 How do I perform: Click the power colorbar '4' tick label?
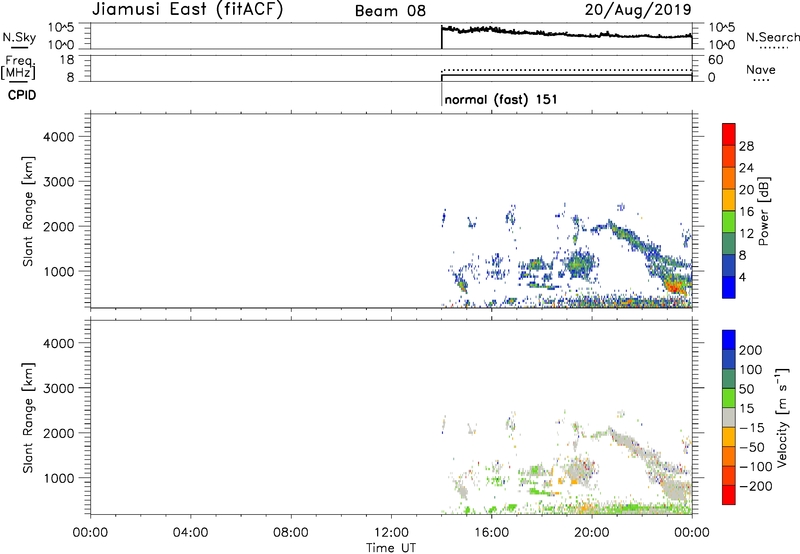tap(743, 277)
